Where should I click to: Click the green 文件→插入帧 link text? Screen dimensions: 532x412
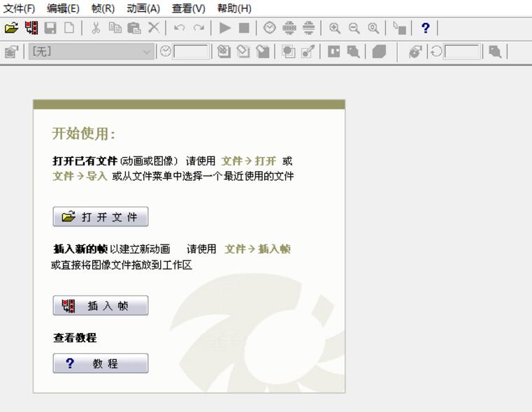(x=257, y=249)
